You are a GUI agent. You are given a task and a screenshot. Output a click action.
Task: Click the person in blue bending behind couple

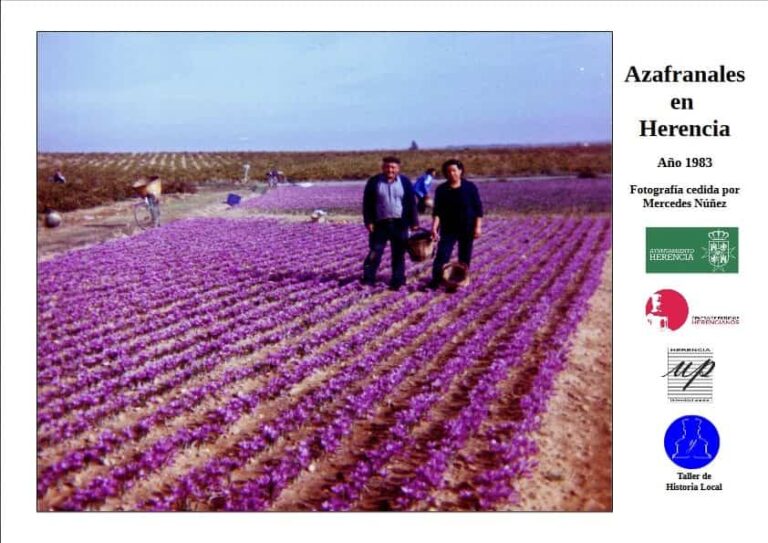tap(424, 189)
